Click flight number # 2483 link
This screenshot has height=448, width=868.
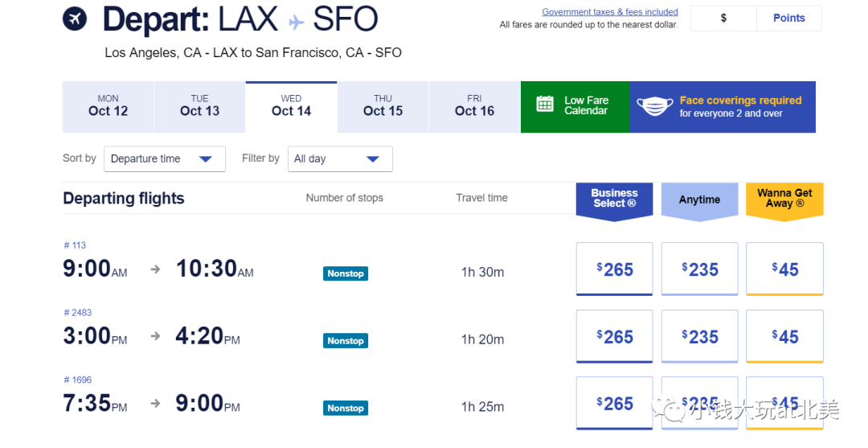click(x=77, y=312)
